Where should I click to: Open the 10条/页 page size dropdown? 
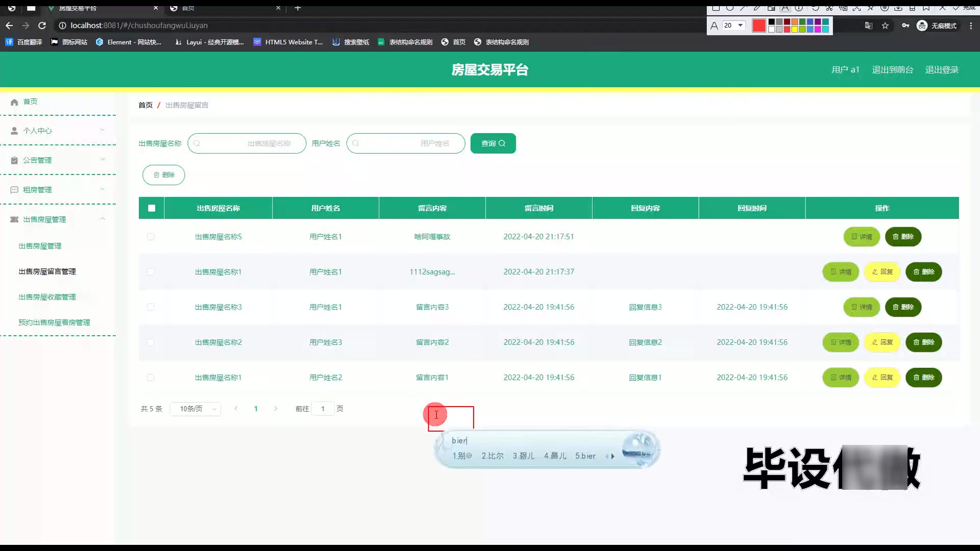(195, 409)
